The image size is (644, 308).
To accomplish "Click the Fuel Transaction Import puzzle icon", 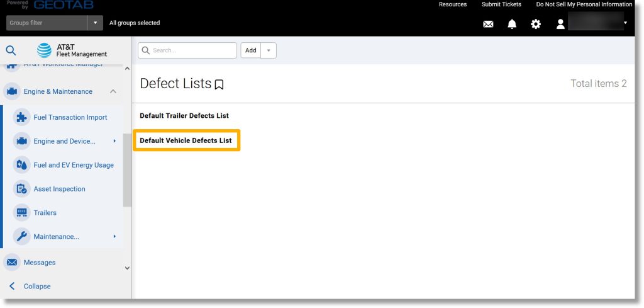I will pos(21,117).
